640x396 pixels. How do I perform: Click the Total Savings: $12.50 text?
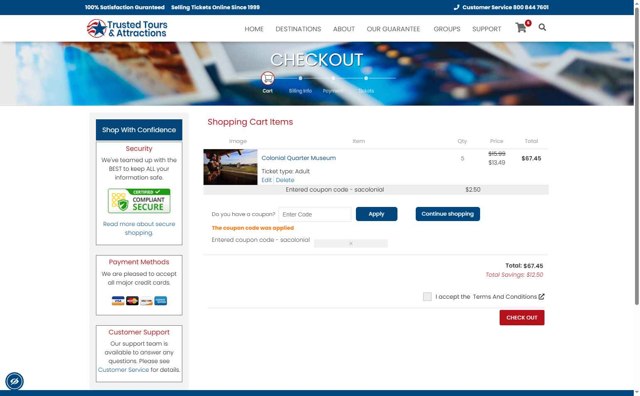(x=514, y=275)
